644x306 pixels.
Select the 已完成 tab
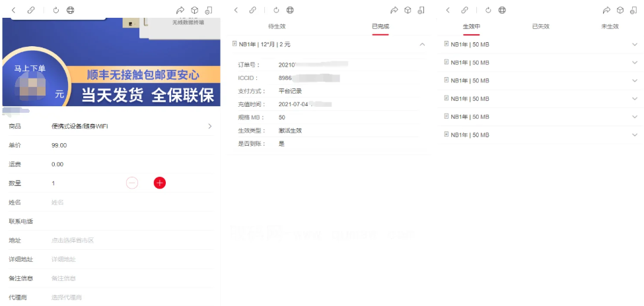point(380,26)
